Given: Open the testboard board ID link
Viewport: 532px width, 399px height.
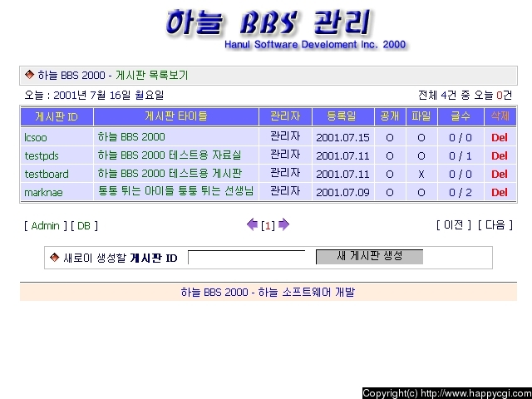Looking at the screenshot, I should pyautogui.click(x=47, y=174).
